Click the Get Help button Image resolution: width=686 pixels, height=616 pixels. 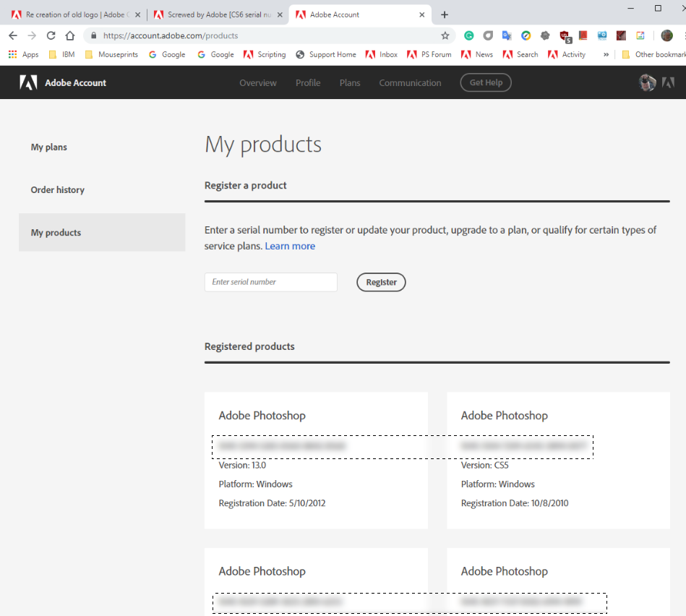(486, 82)
